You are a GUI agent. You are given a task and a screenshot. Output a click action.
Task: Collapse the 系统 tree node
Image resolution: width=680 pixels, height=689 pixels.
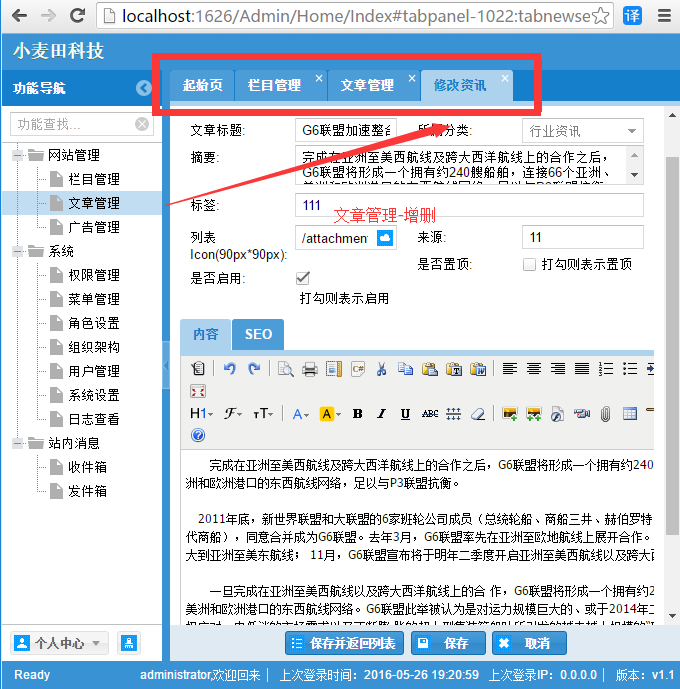(17, 251)
